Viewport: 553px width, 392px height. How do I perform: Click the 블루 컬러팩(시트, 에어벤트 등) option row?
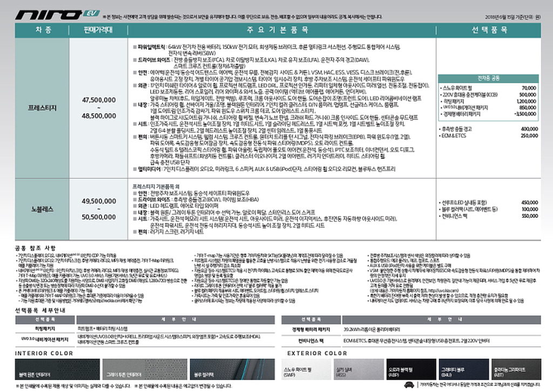click(x=488, y=209)
